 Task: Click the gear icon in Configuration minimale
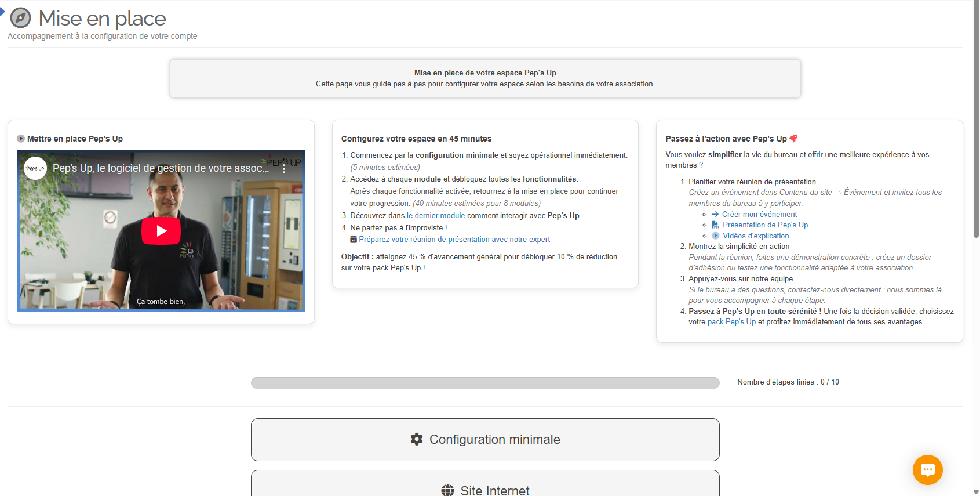point(417,439)
